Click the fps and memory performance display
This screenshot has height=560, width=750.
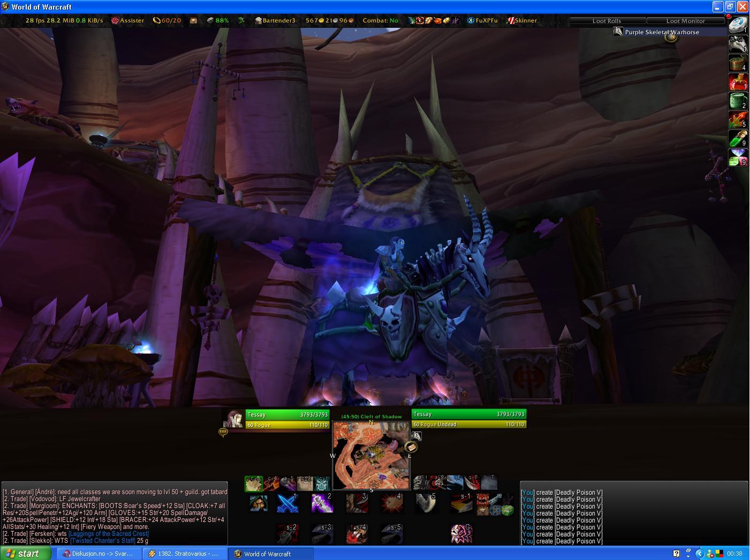64,20
